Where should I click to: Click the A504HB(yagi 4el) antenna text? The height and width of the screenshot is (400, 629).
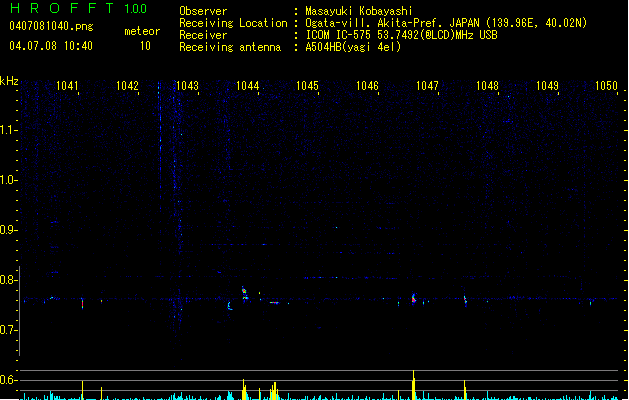pos(353,47)
